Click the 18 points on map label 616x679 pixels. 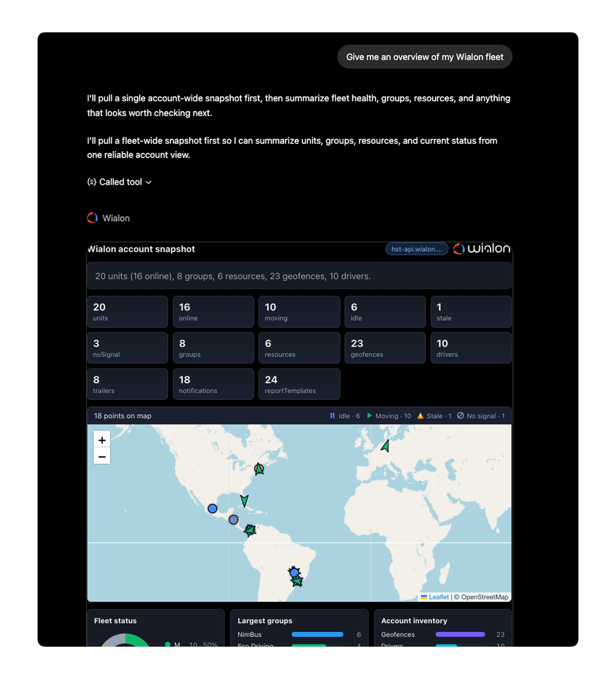click(122, 416)
